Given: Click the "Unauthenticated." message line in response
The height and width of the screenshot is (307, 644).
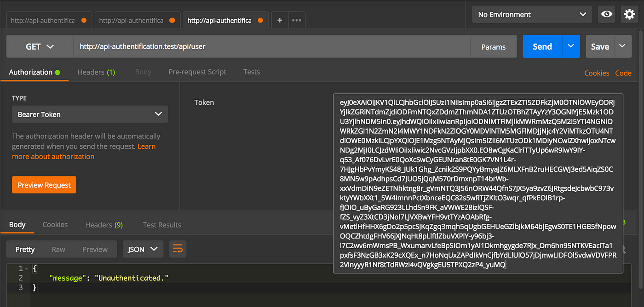Looking at the screenshot, I should click(x=109, y=278).
